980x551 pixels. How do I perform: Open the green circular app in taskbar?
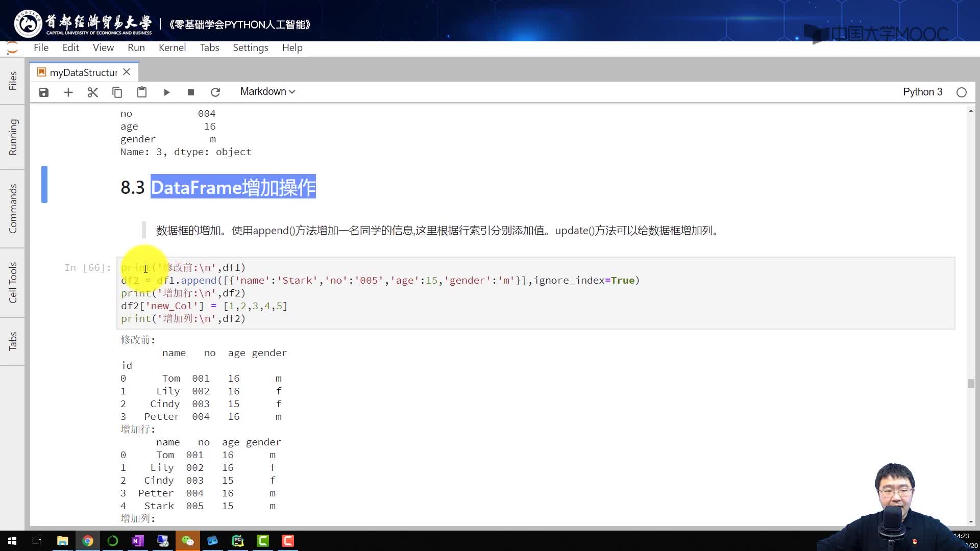[x=113, y=541]
